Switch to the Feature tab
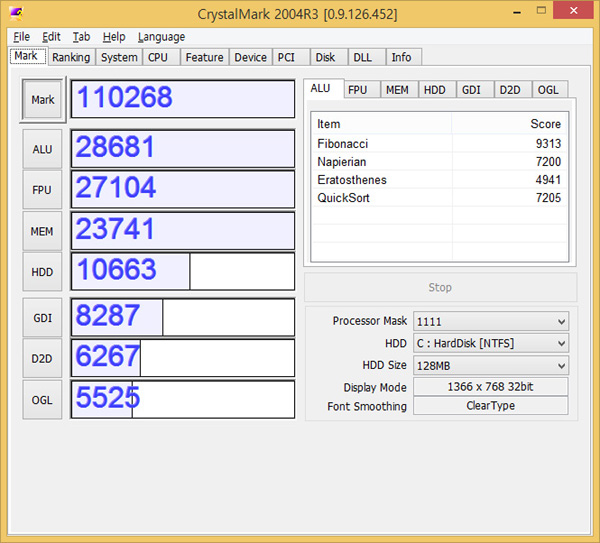This screenshot has height=543, width=600. 204,57
